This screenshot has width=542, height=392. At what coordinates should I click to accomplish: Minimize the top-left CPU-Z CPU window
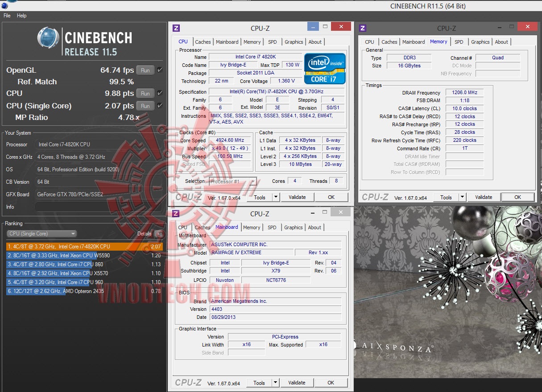(313, 27)
